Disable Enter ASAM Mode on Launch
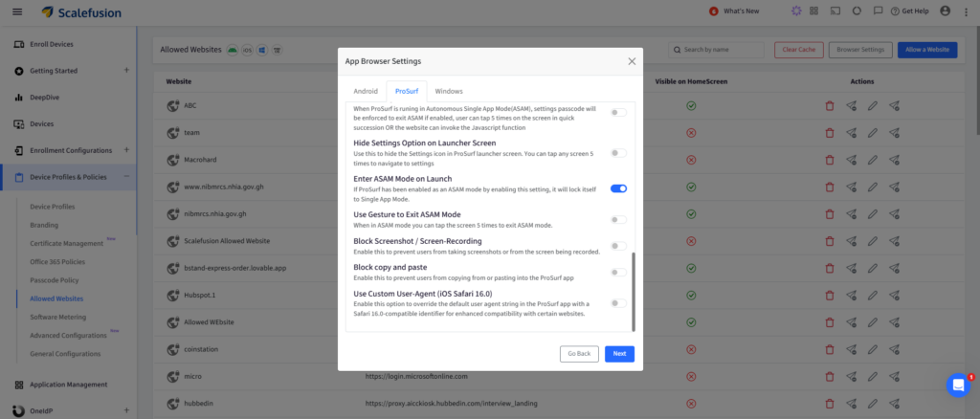 (618, 187)
